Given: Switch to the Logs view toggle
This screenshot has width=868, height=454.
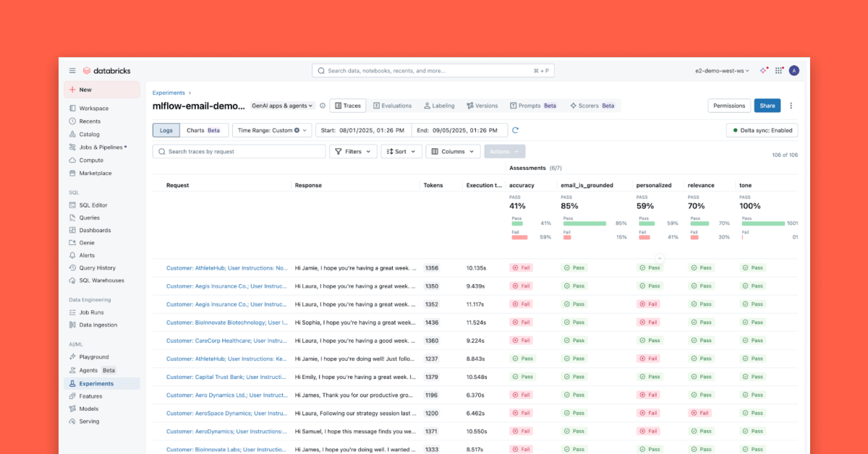Looking at the screenshot, I should click(166, 130).
